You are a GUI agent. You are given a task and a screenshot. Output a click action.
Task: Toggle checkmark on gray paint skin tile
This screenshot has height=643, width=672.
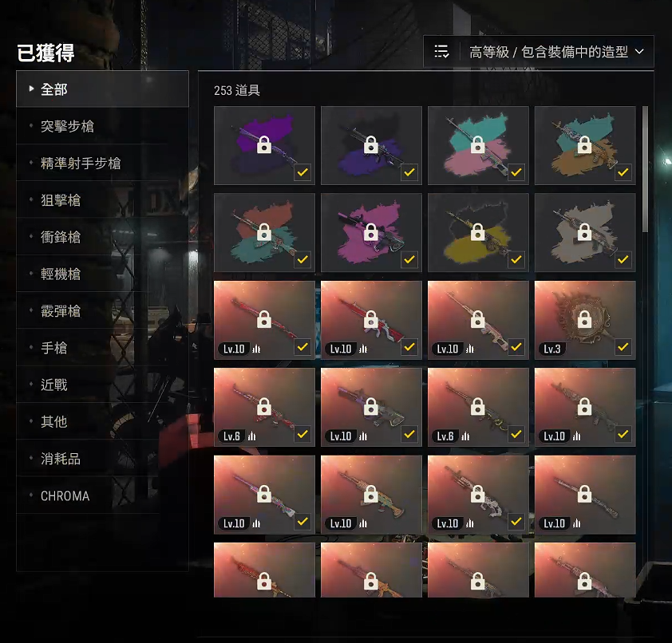click(623, 259)
